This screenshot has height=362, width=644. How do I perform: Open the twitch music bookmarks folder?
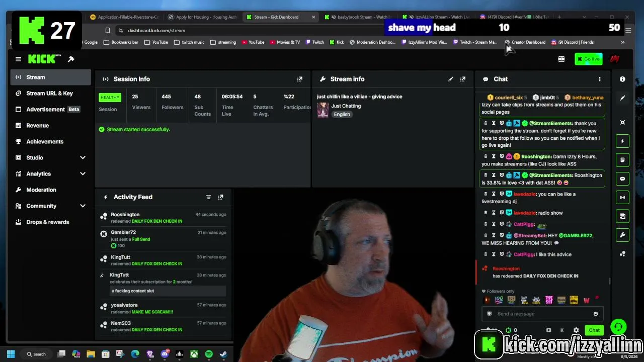click(189, 42)
